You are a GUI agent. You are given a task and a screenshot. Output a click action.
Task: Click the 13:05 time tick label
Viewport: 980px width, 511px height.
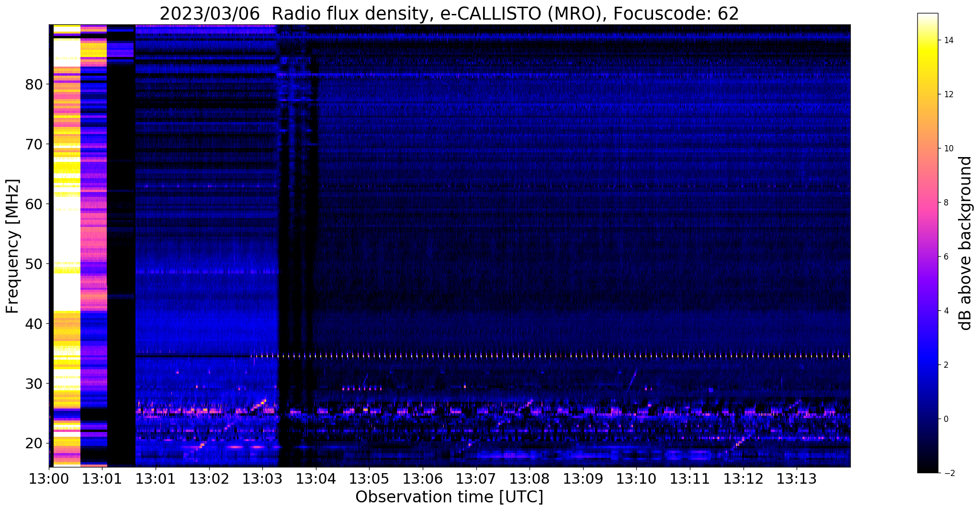tap(369, 479)
